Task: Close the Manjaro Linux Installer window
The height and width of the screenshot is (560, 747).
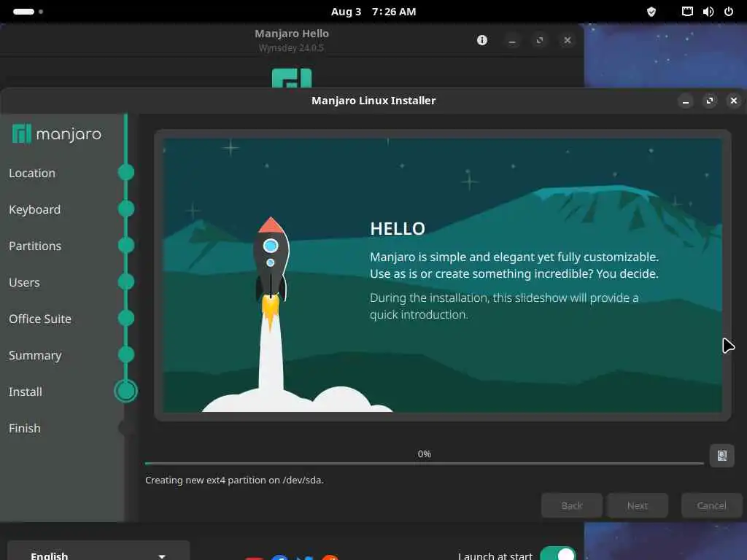Action: point(734,101)
